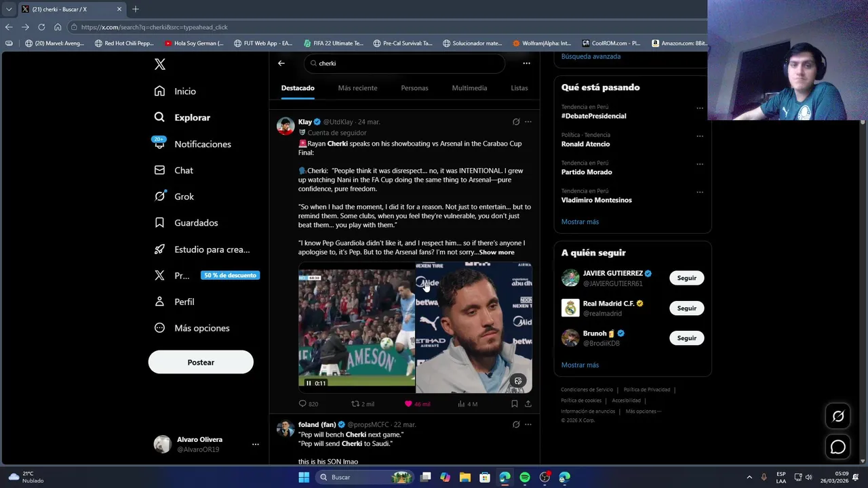This screenshot has height=488, width=868.
Task: Click Mostrar más under A quién seguir
Action: (580, 365)
